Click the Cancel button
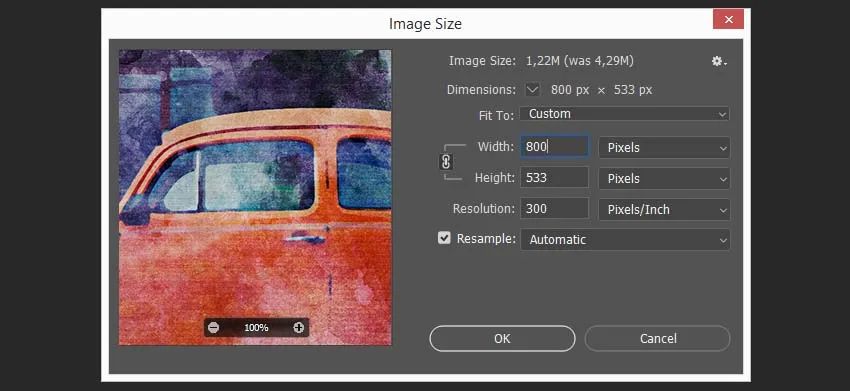Image resolution: width=850 pixels, height=391 pixels. pos(658,338)
